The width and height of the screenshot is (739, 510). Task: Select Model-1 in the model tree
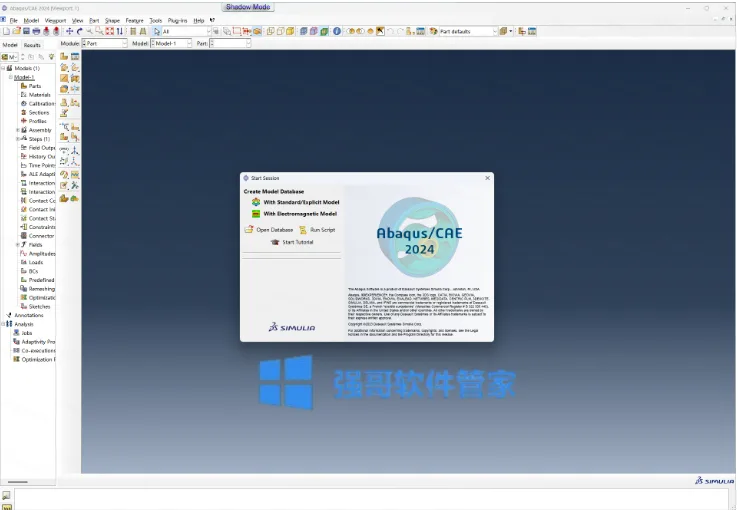24,77
